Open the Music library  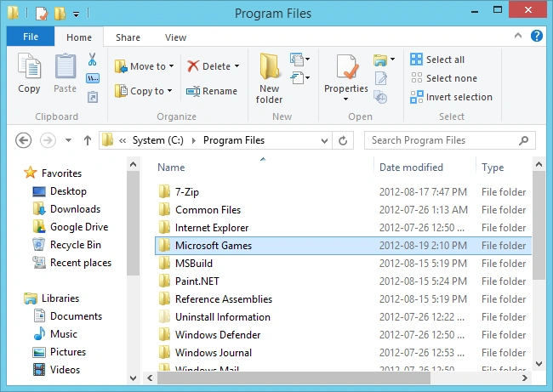pos(55,334)
